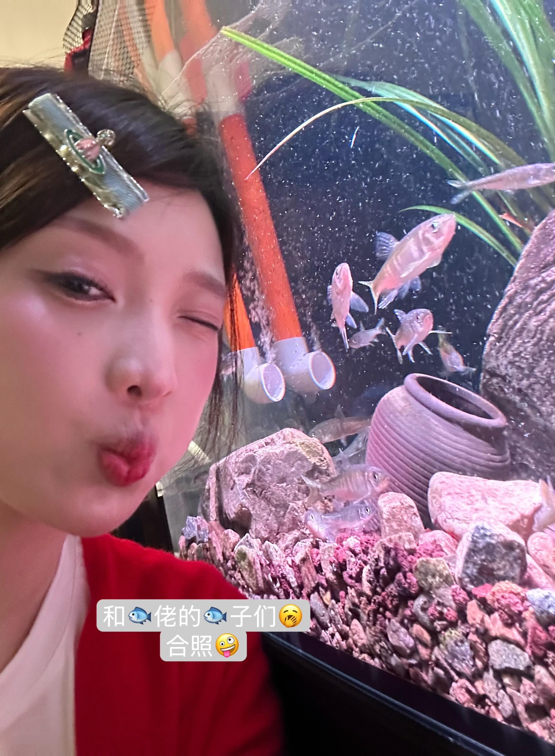Tap the yawning face emoji in caption
The width and height of the screenshot is (555, 756).
point(291,616)
